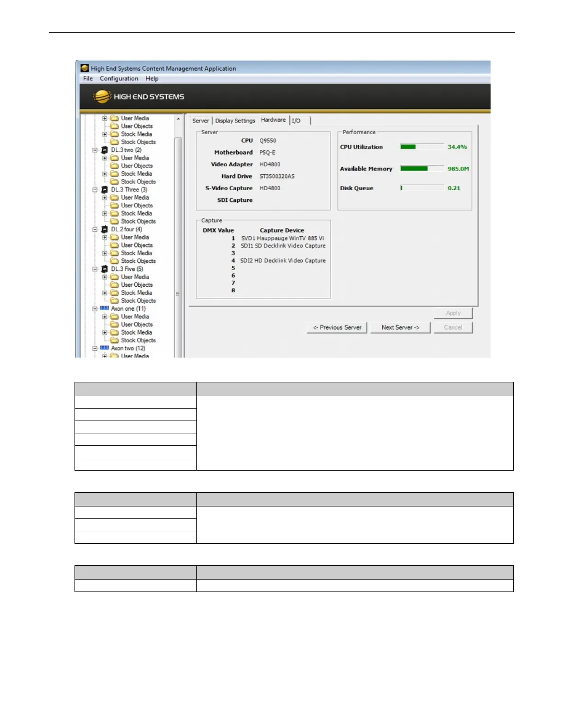Screen dimensions: 563x728
Task: Go to the Previous Server
Action: coord(337,327)
